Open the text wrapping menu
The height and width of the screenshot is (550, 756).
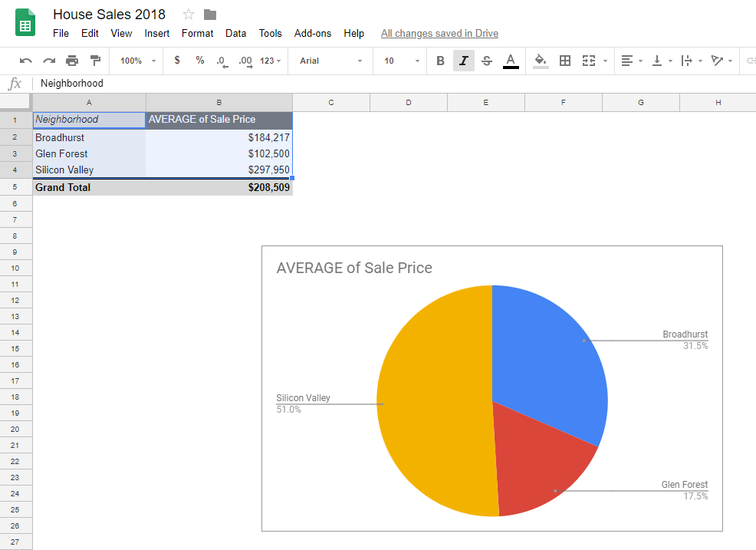click(x=686, y=61)
